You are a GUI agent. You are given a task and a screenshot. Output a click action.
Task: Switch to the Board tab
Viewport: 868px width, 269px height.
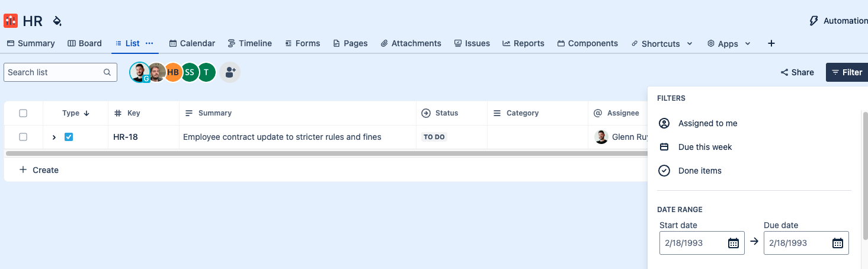[x=85, y=43]
